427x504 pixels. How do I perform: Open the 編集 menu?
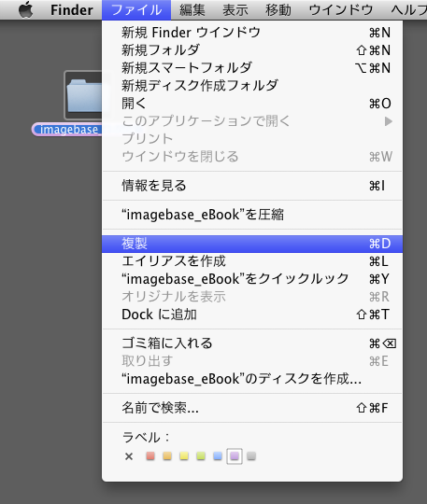pos(192,10)
